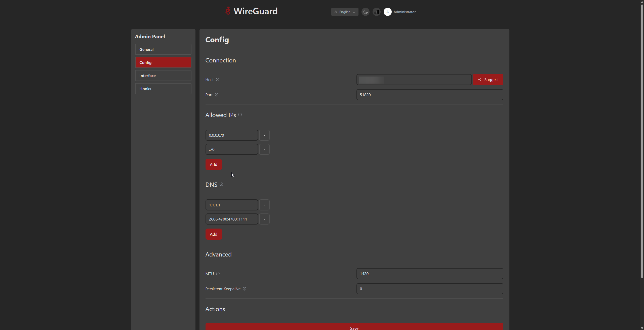644x330 pixels.
Task: Open the statistics chart icon in the header
Action: click(x=376, y=12)
